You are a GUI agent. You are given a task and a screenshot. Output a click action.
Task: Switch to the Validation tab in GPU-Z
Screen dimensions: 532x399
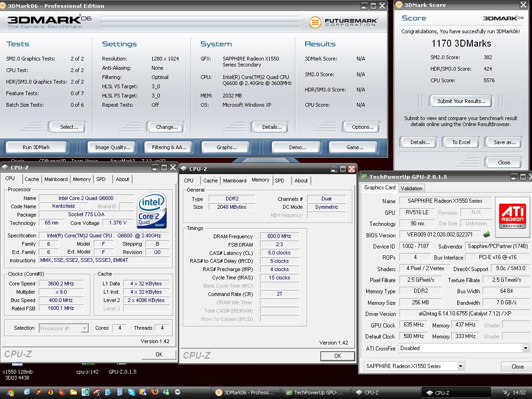coord(411,188)
